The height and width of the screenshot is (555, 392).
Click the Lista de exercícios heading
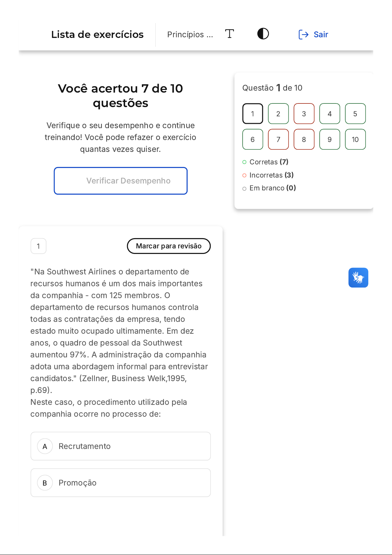(97, 35)
